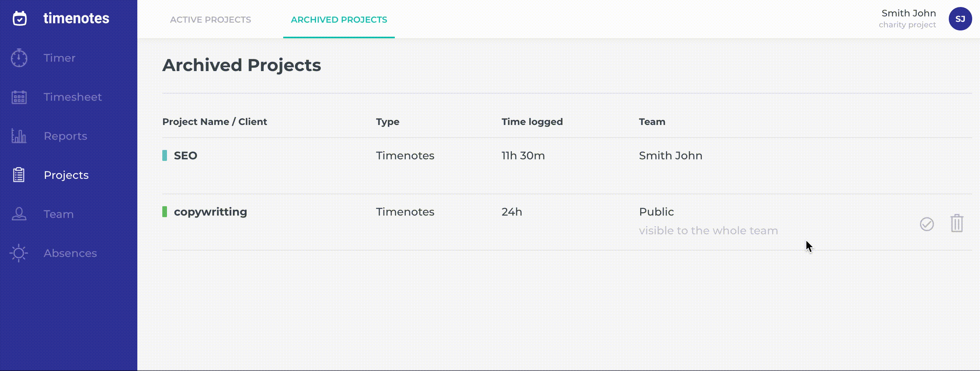This screenshot has height=371, width=980.
Task: Click the timenotes logo icon
Action: [20, 18]
